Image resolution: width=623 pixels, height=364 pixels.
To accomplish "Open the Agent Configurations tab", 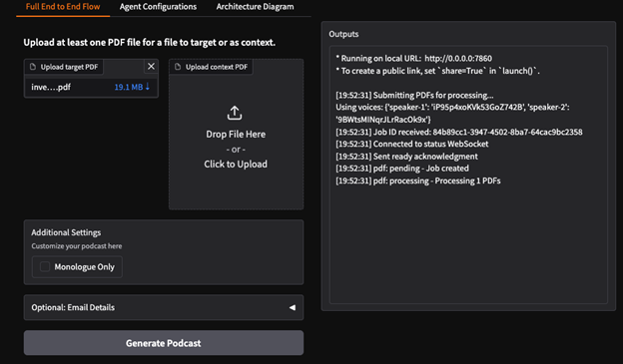I will point(158,7).
